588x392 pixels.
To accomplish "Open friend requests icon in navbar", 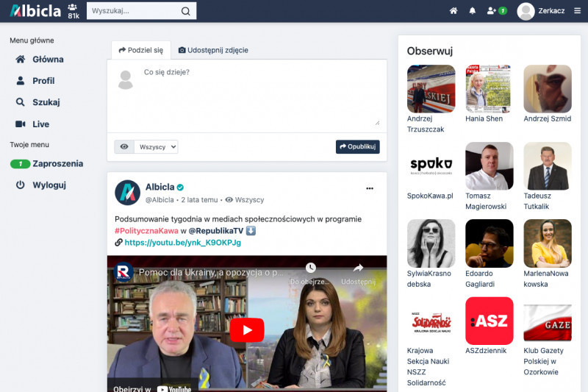I will [496, 11].
